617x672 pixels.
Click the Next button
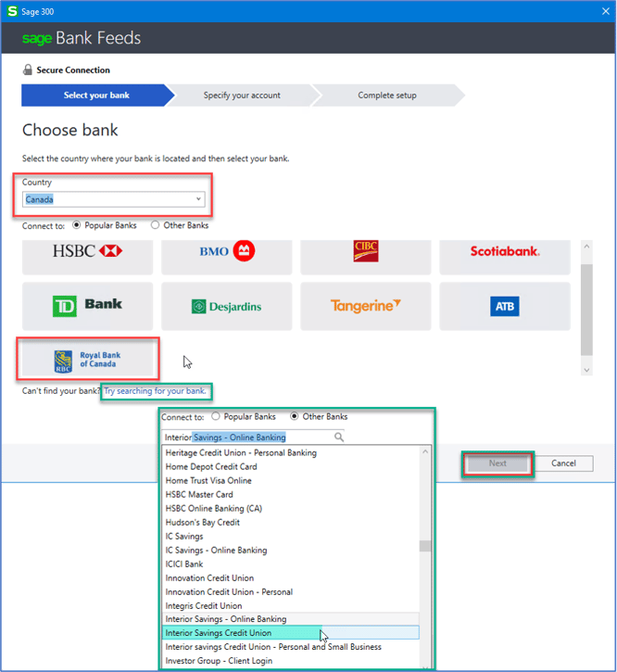tap(497, 463)
